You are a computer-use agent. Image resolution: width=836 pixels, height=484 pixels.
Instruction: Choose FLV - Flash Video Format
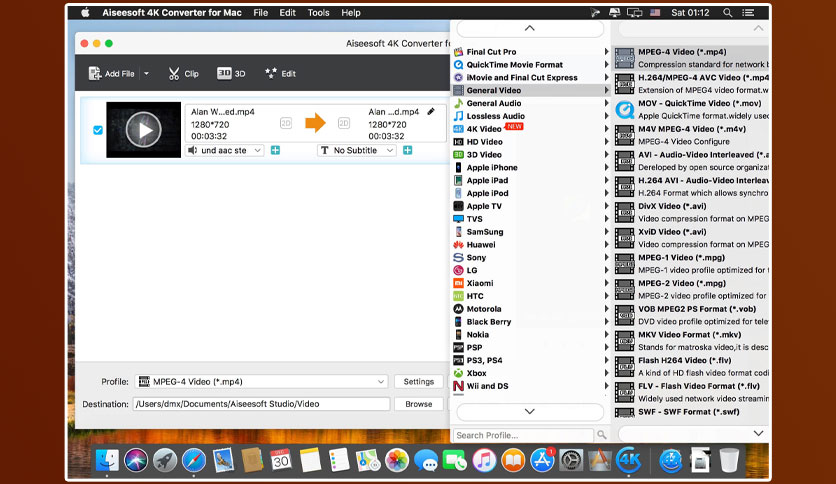pos(692,392)
